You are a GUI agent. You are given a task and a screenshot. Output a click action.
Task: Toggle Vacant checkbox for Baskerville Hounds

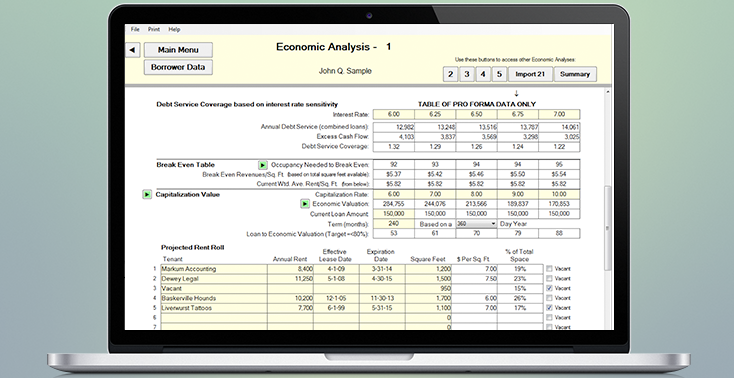pyautogui.click(x=549, y=298)
